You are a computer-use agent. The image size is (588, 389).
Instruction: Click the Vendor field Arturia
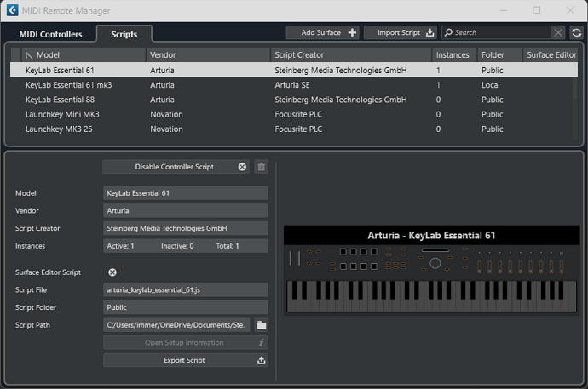click(186, 211)
